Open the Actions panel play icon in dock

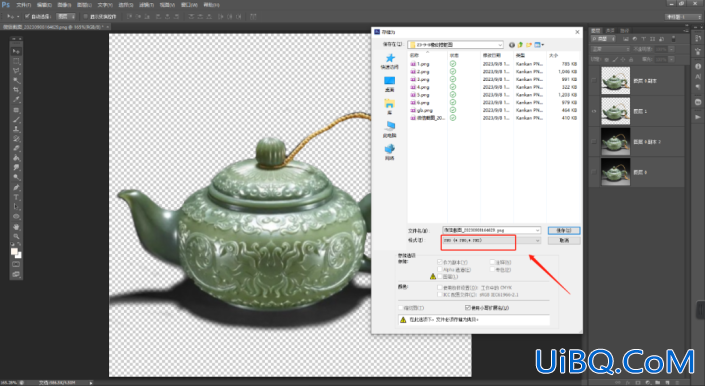click(698, 117)
